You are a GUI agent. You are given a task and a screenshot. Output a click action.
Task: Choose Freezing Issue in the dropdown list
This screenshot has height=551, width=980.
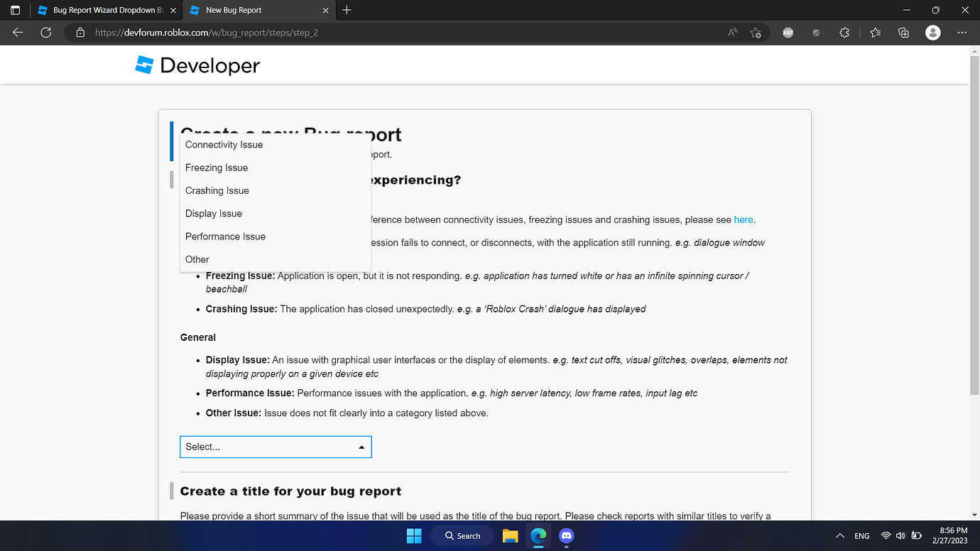[217, 167]
